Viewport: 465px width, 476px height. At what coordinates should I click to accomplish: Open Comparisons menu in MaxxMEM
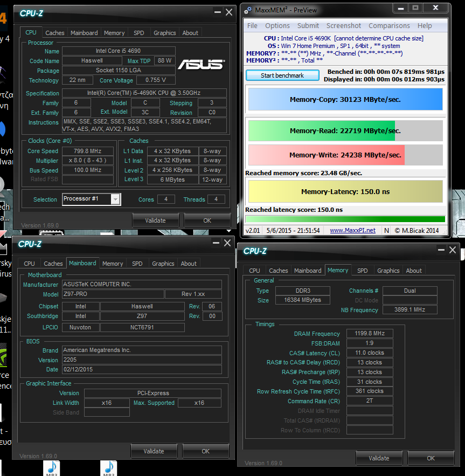[x=389, y=26]
